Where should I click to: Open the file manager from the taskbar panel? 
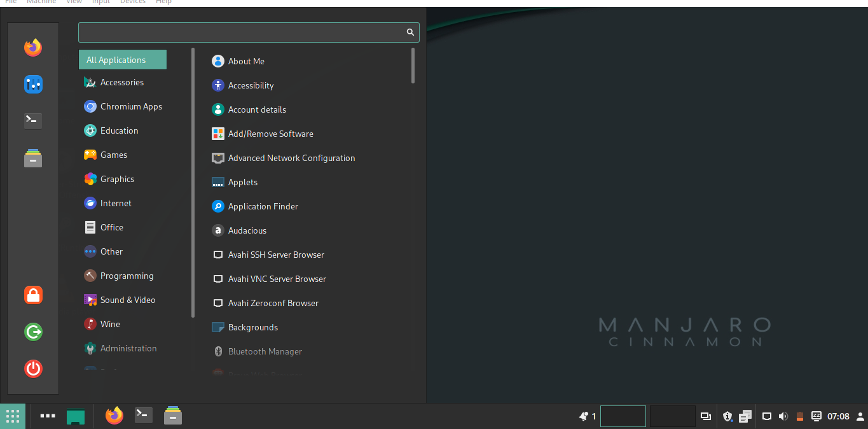[x=173, y=416]
